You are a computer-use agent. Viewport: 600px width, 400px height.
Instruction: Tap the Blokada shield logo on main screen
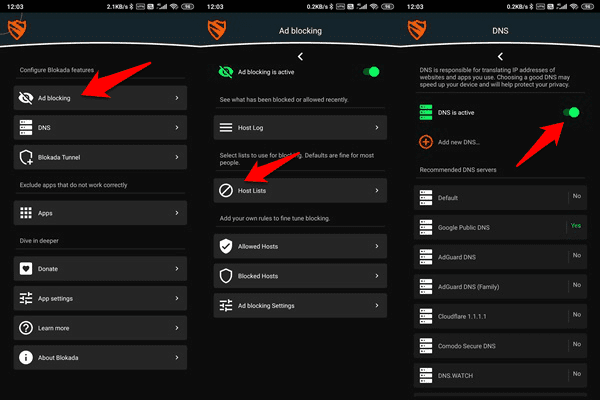pos(17,30)
